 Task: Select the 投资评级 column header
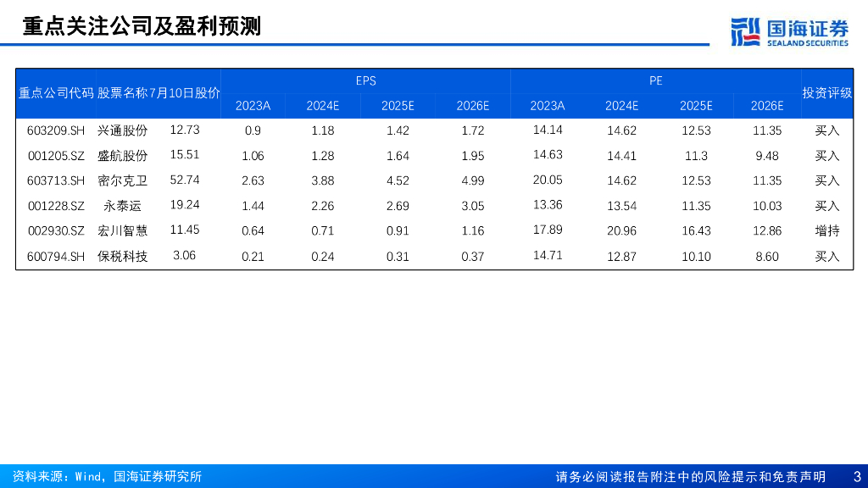(827, 93)
